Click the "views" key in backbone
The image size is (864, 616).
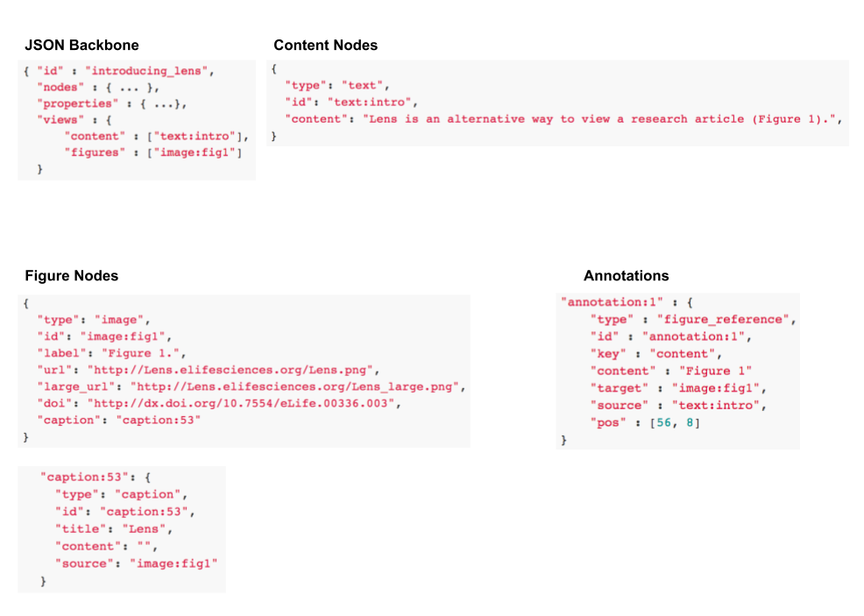60,120
